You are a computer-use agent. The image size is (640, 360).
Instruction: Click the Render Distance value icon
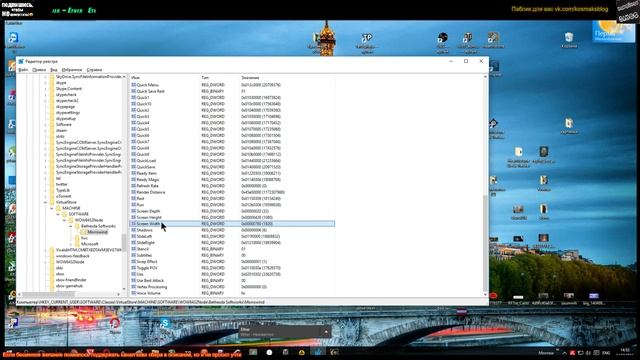point(133,192)
